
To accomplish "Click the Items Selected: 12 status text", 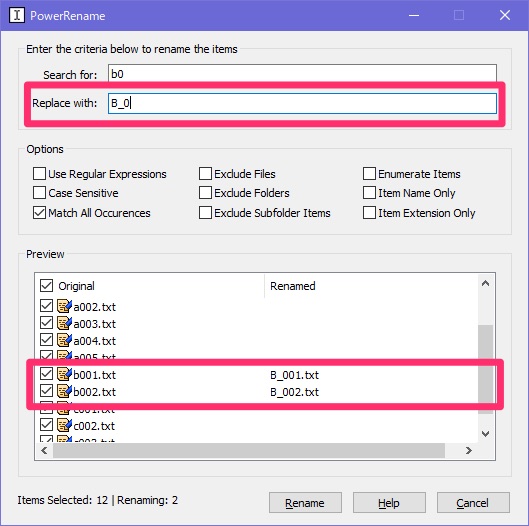I will click(63, 500).
